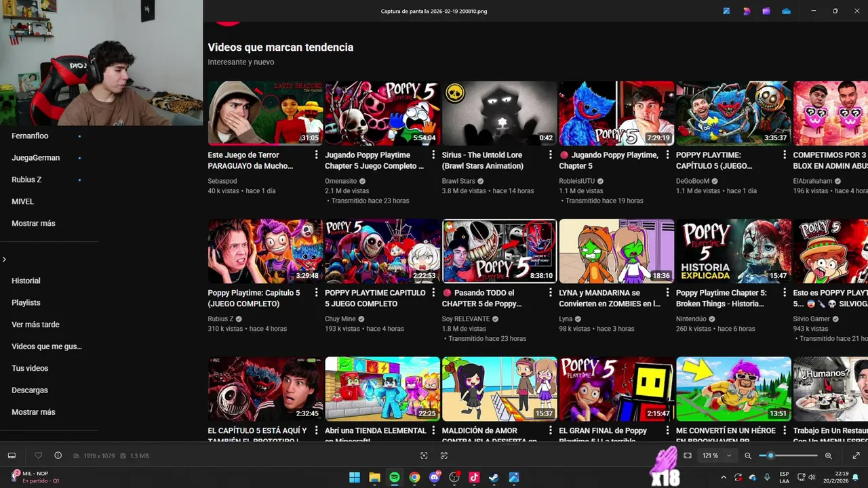The image size is (868, 488).
Task: Open Historial in the sidebar
Action: pyautogui.click(x=26, y=281)
